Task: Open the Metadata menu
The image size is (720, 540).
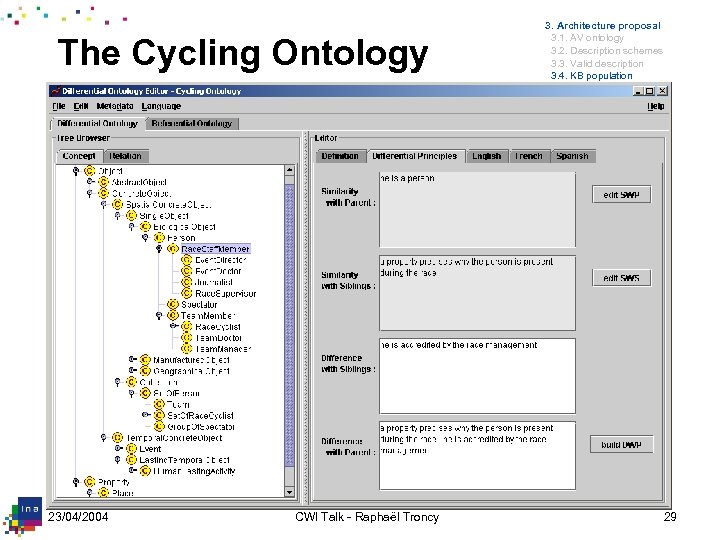Action: [x=115, y=107]
